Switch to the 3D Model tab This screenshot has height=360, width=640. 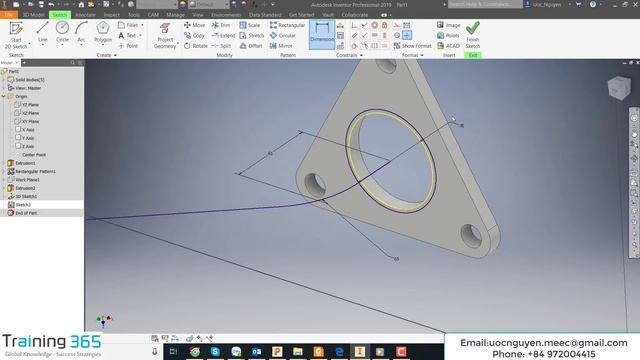pos(33,15)
